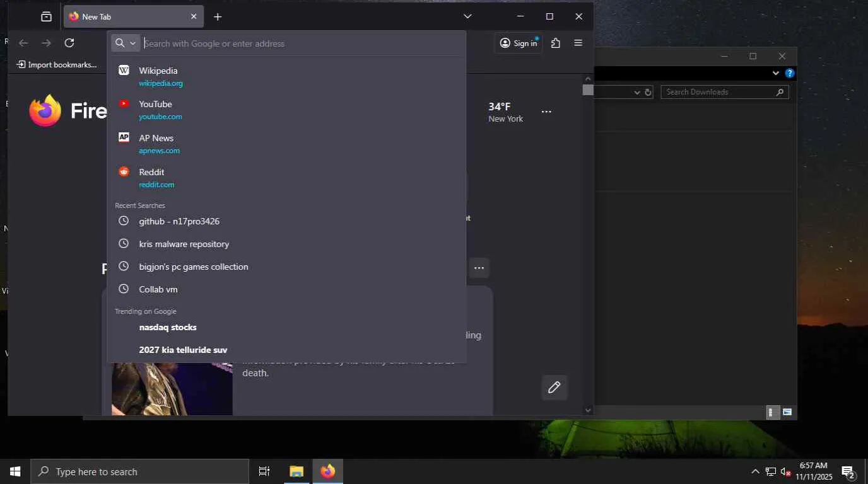Click the Search Downloads magnifier icon
The image size is (868, 484).
780,92
